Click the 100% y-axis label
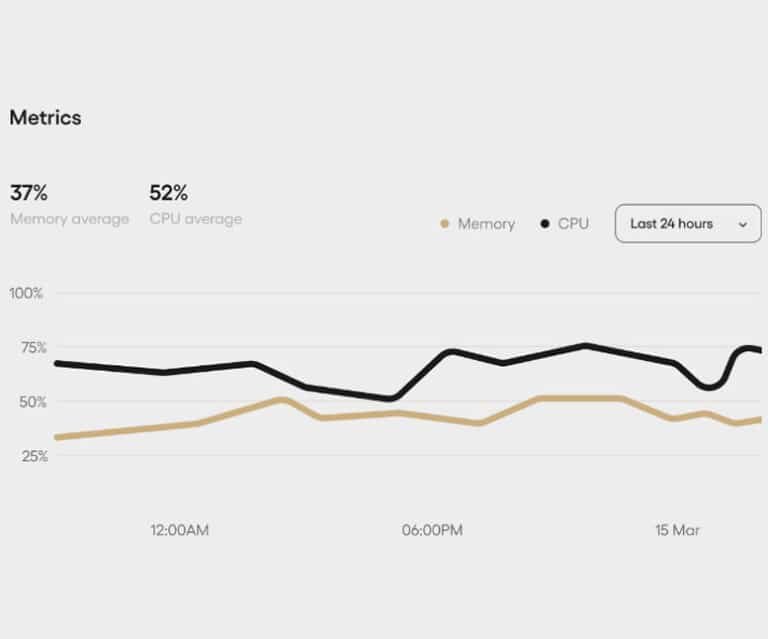The image size is (768, 639). (26, 293)
